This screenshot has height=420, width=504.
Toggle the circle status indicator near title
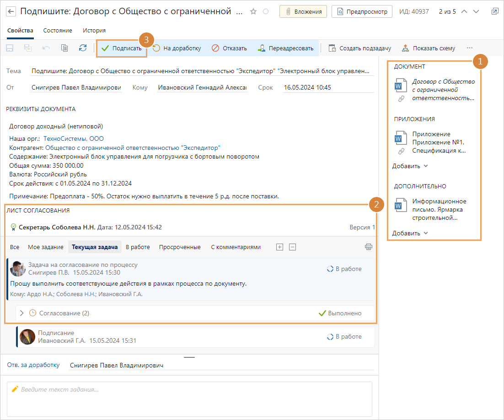pos(266,12)
